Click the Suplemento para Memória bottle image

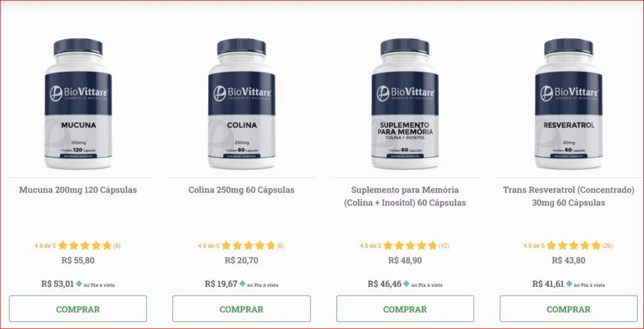tap(405, 104)
